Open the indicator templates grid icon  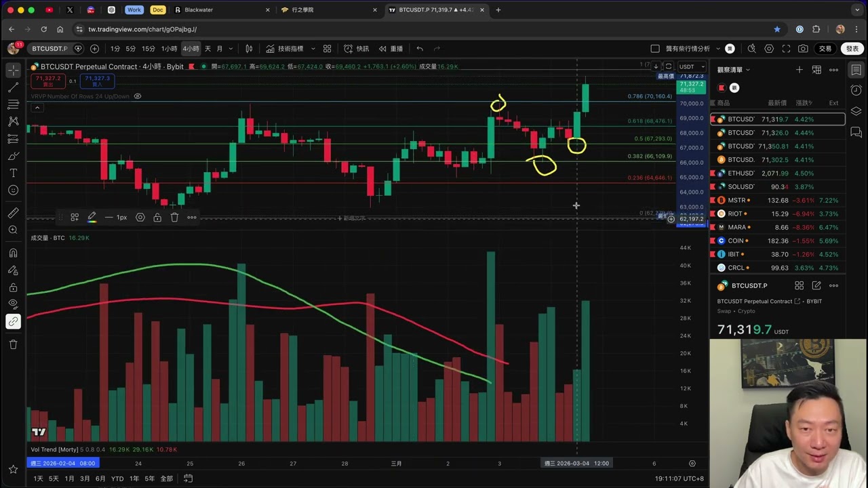(327, 49)
